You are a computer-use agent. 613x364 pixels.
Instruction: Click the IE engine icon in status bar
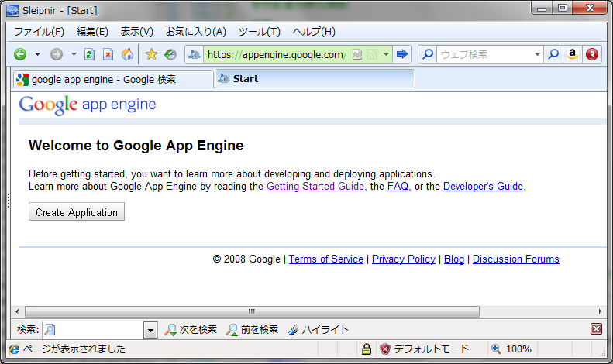[x=15, y=349]
